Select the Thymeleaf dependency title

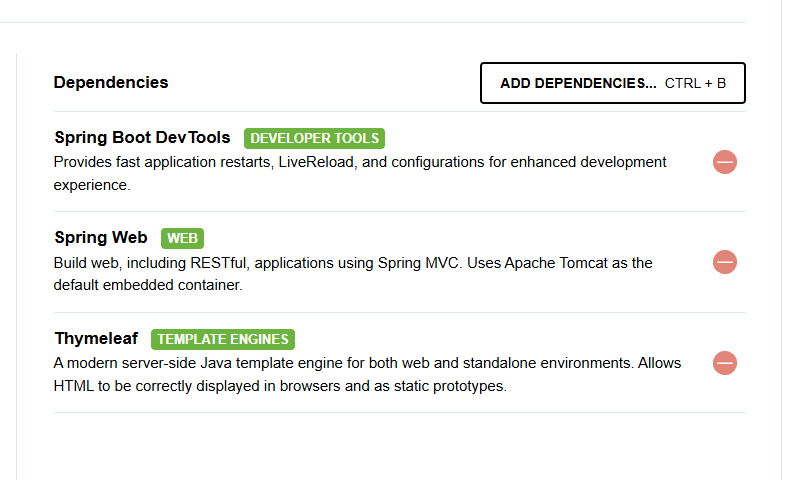(x=96, y=338)
